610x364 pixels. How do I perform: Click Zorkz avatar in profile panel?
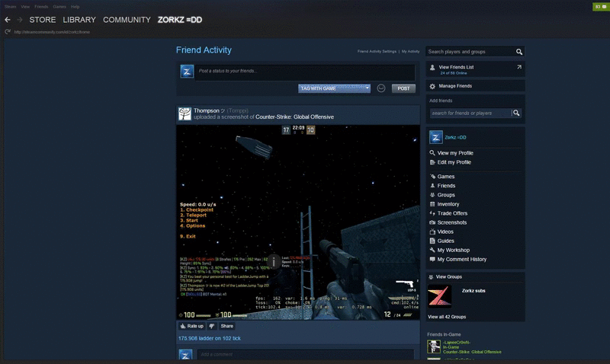tap(435, 137)
